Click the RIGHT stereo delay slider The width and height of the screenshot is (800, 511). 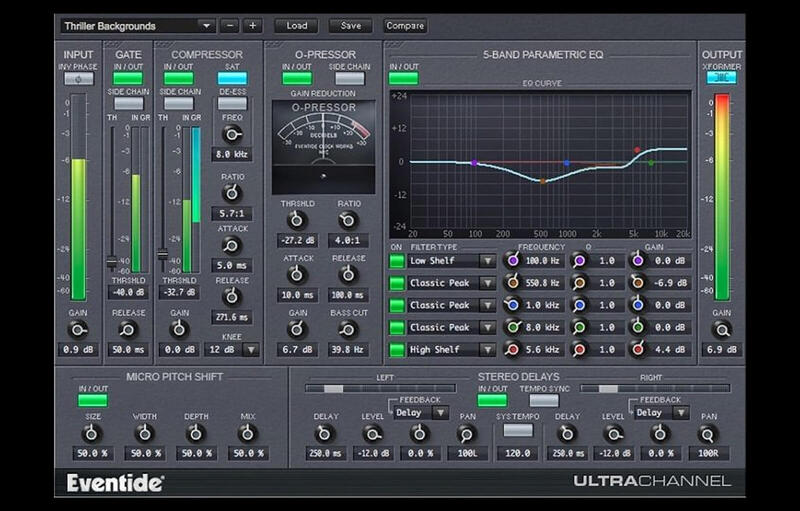pyautogui.click(x=655, y=389)
